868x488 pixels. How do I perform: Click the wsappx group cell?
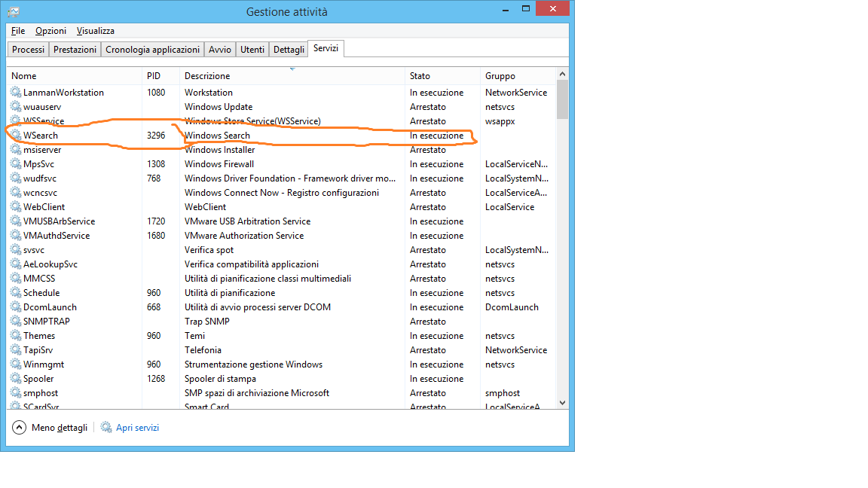point(500,120)
